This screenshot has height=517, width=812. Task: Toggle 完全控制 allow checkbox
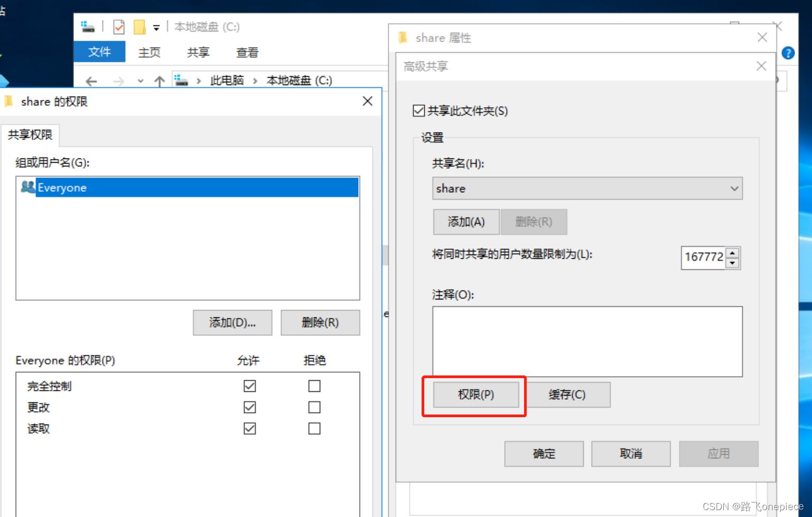click(x=250, y=386)
